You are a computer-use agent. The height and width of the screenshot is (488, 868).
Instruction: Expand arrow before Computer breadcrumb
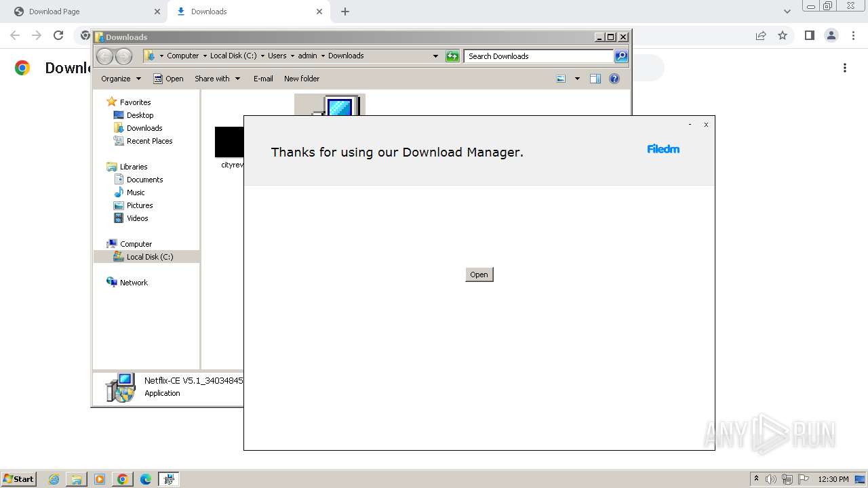click(161, 56)
